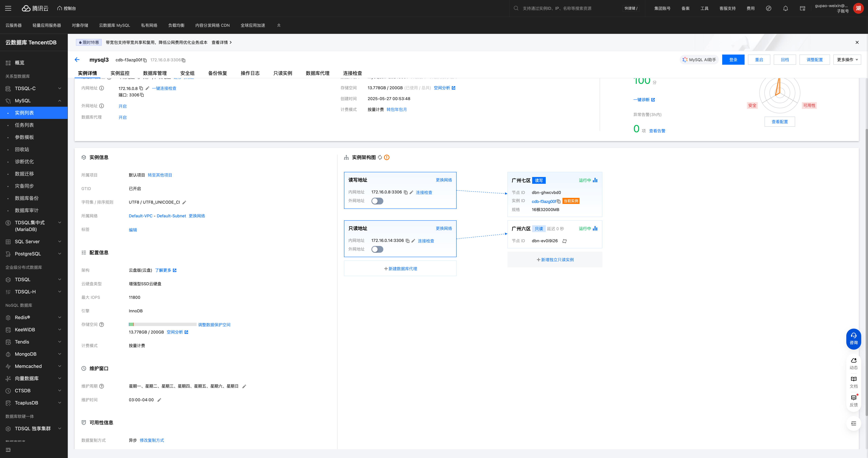The height and width of the screenshot is (458, 868).
Task: Open 云数据库 MySQL shortcut in top bar
Action: (114, 25)
